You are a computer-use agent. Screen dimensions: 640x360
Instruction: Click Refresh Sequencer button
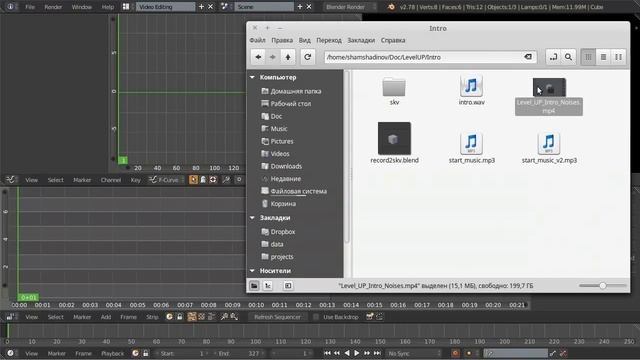coord(278,317)
